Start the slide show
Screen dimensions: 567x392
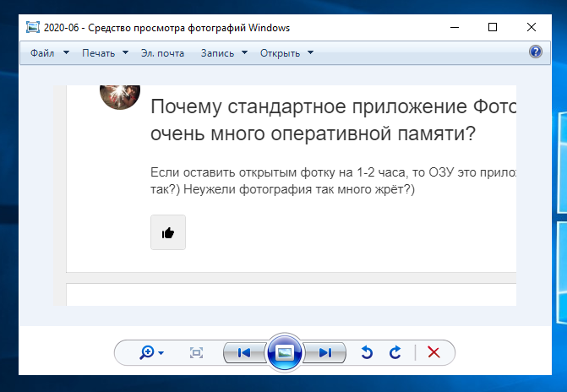284,352
